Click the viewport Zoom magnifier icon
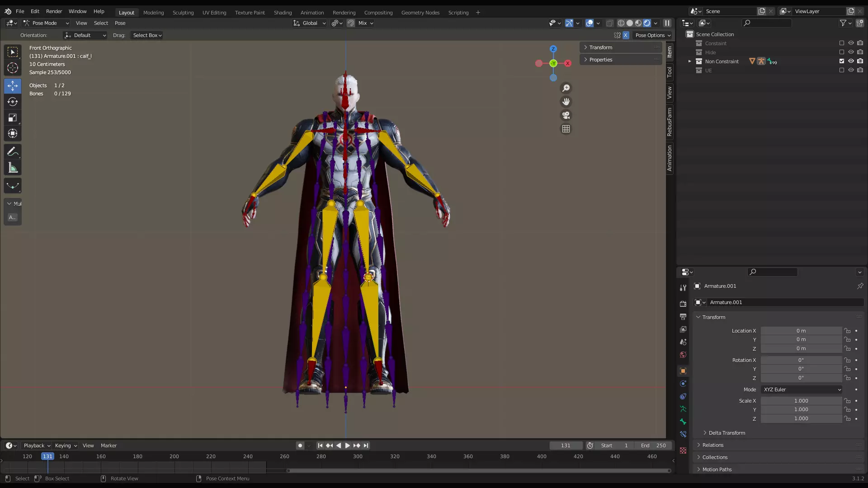 click(x=566, y=88)
